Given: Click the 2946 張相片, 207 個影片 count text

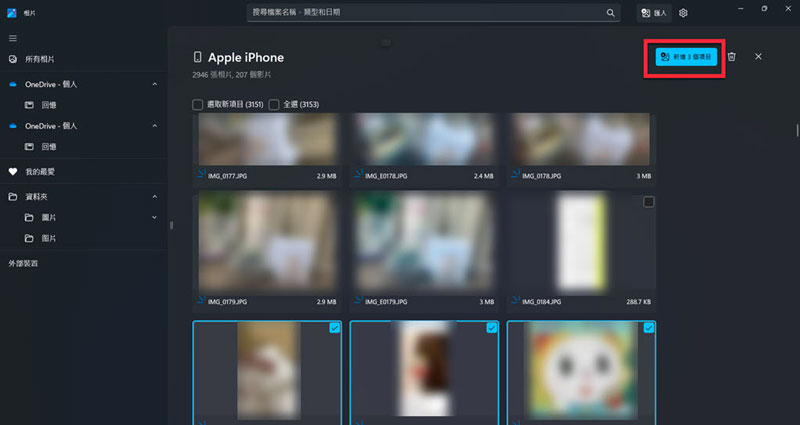Looking at the screenshot, I should (232, 75).
